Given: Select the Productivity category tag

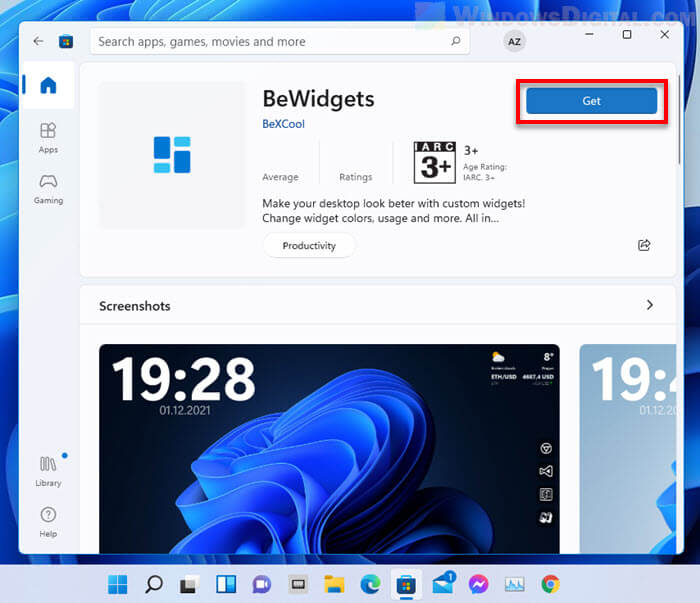Looking at the screenshot, I should pyautogui.click(x=309, y=245).
